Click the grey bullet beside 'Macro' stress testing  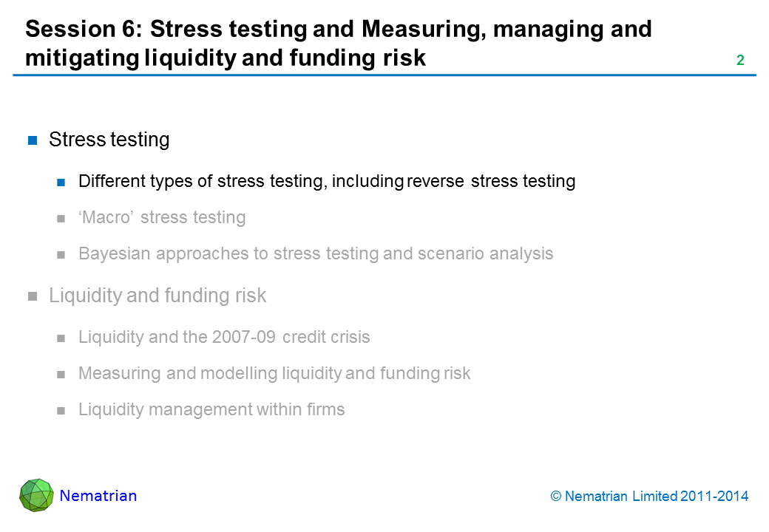click(x=62, y=218)
